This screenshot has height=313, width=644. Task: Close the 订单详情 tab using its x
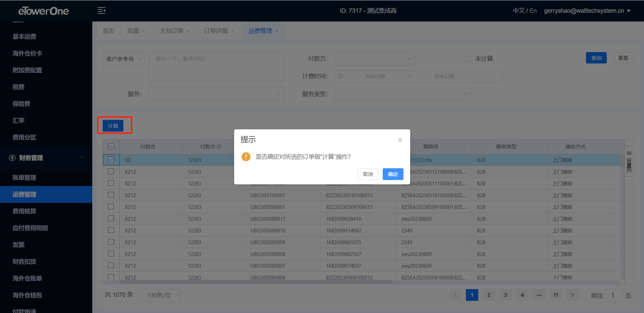tap(233, 31)
